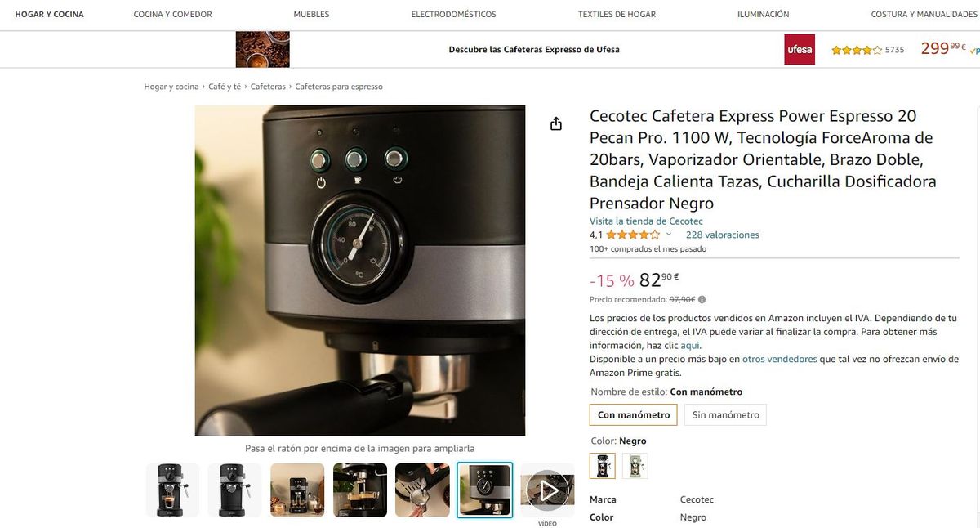Select the first front-view machine thumbnail
Screen dimensions: 980x528
point(172,490)
